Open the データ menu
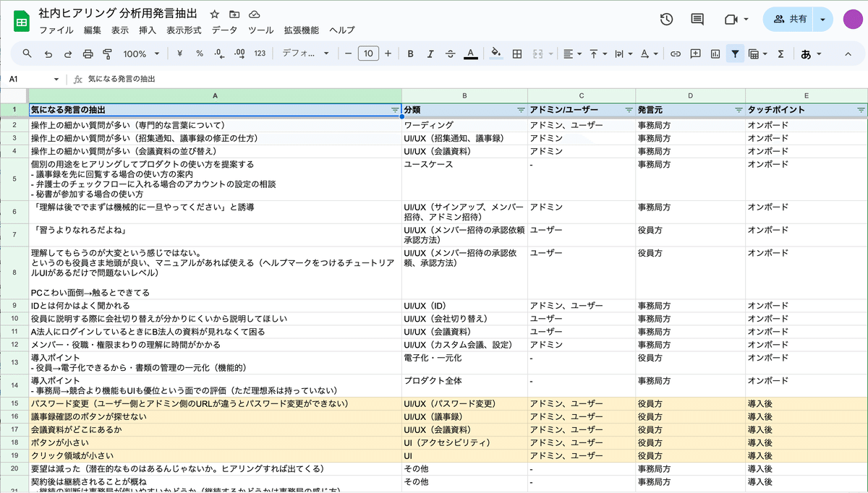Viewport: 868px width, 493px height. [x=224, y=30]
